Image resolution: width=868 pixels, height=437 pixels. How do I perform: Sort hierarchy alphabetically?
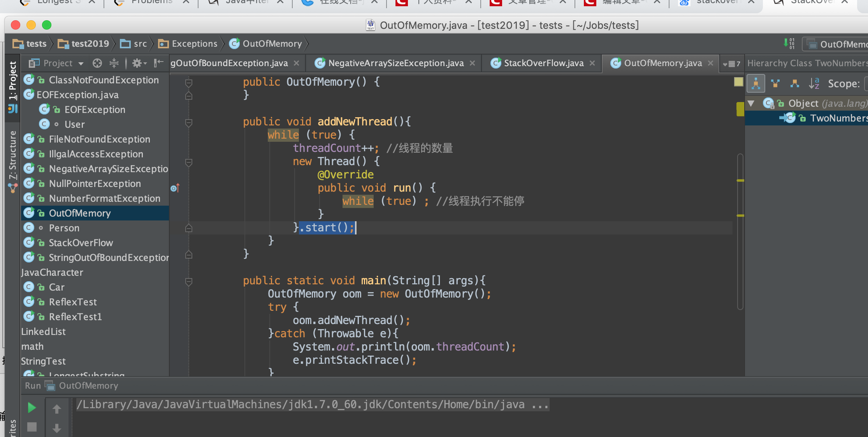click(x=814, y=83)
